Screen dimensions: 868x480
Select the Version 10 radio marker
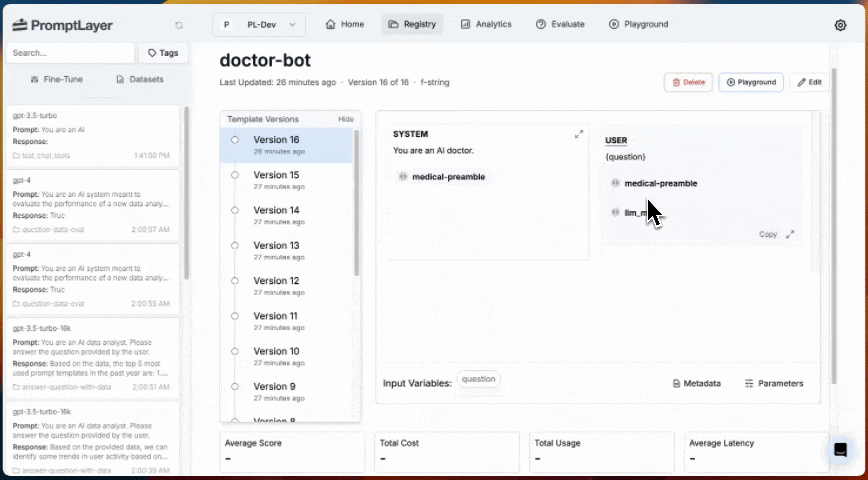click(235, 351)
